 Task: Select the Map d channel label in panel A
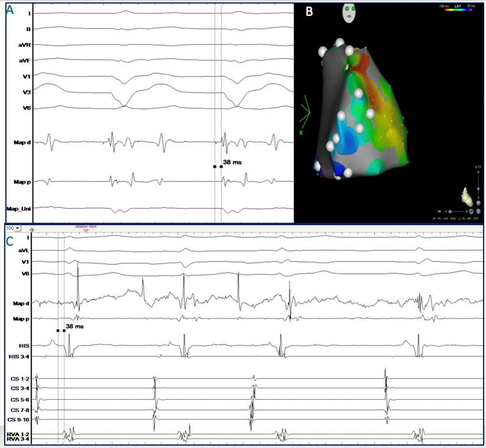(21, 142)
